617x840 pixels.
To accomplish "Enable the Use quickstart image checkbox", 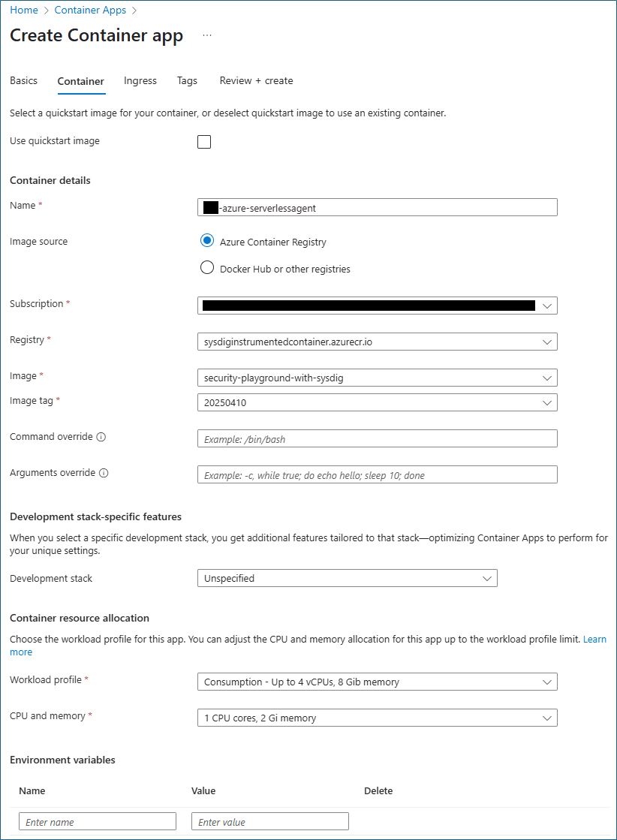I will [x=204, y=142].
